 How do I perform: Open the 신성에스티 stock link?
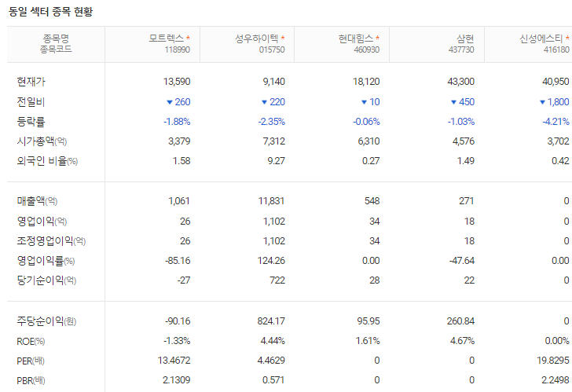click(541, 38)
